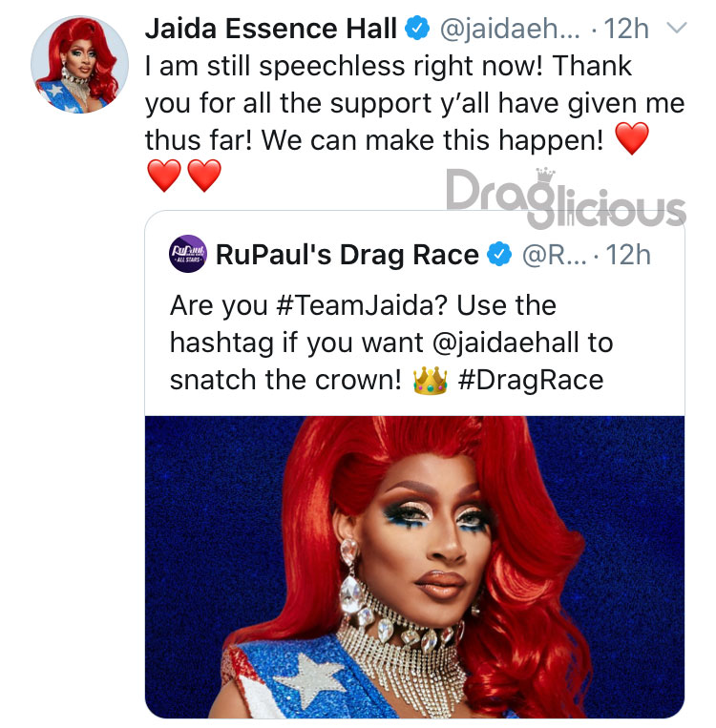Click the pair of red hearts on last line

click(x=184, y=176)
